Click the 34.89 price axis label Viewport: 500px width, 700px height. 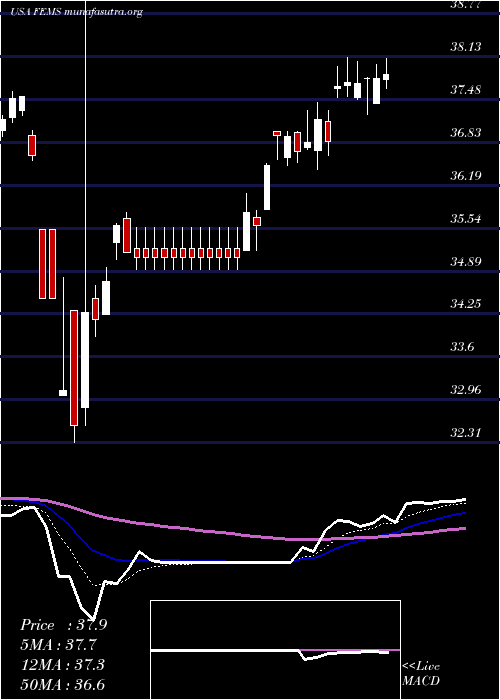(466, 261)
